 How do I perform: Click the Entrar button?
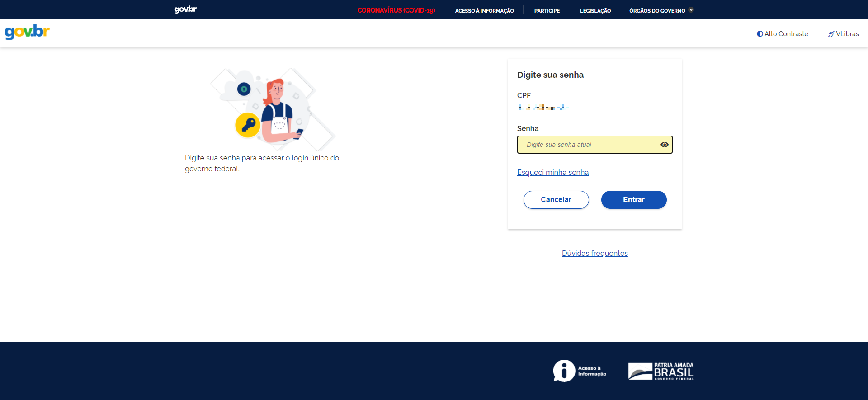click(x=634, y=200)
